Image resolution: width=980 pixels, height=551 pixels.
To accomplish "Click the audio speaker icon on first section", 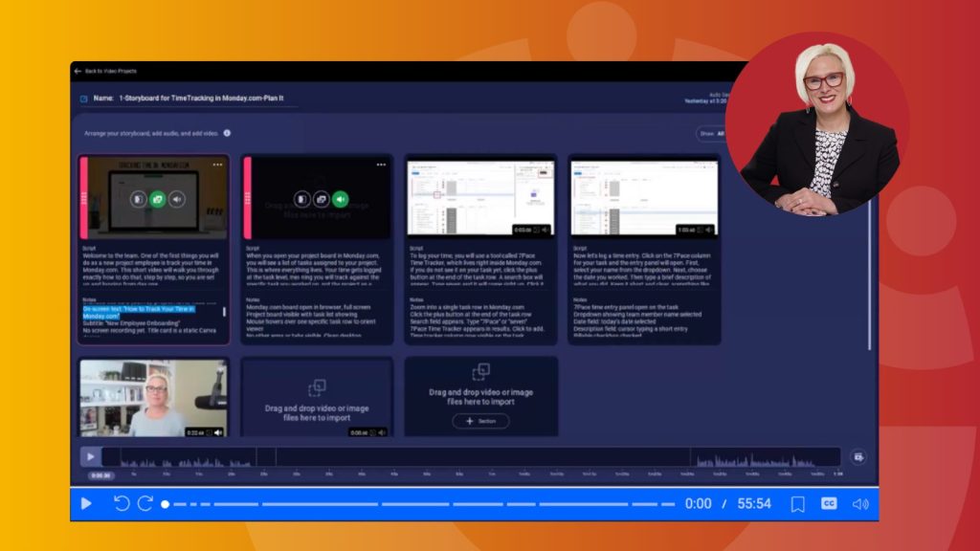I will pos(177,199).
